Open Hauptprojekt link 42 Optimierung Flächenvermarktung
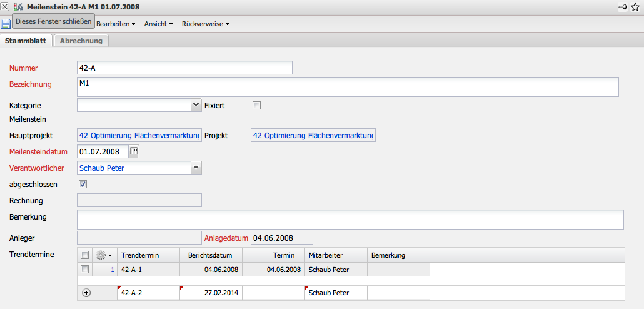The height and width of the screenshot is (309, 644). click(x=139, y=136)
